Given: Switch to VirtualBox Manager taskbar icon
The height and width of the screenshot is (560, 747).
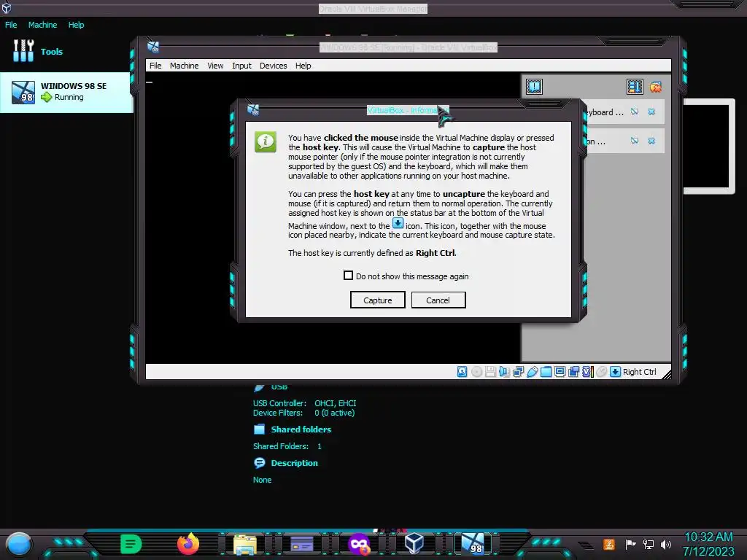Looking at the screenshot, I should 414,543.
